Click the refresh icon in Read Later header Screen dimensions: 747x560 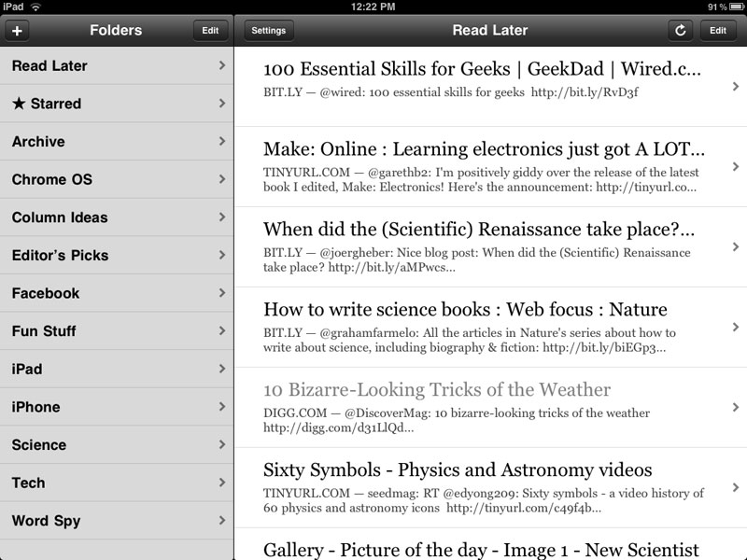pyautogui.click(x=681, y=31)
